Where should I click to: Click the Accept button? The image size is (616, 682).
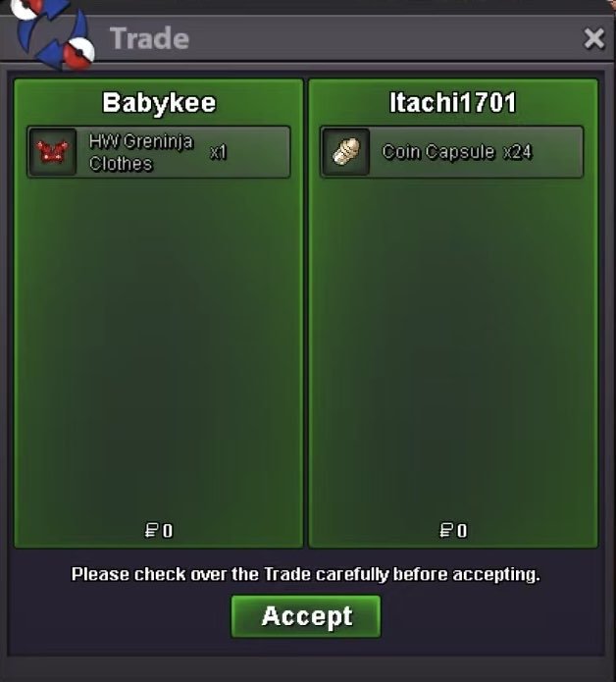(x=306, y=616)
